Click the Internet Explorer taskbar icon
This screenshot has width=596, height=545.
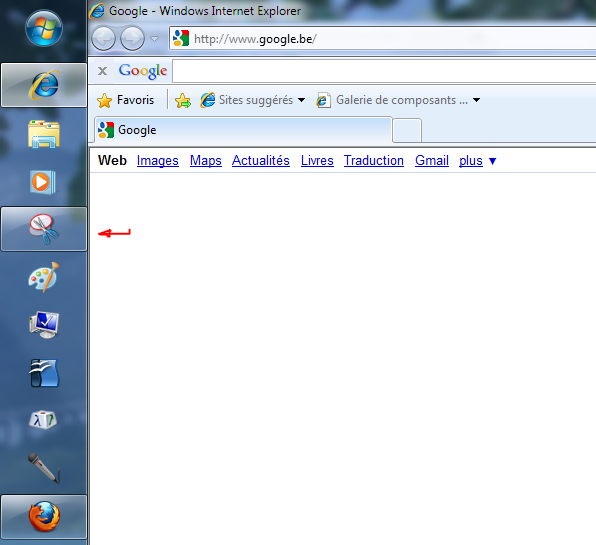click(44, 85)
